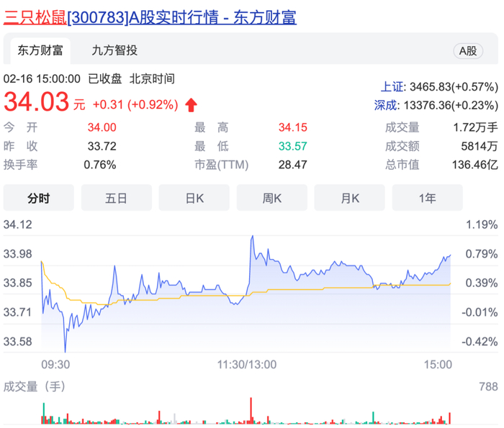Click the volume scale value 788
Image resolution: width=504 pixels, height=428 pixels.
coord(488,386)
